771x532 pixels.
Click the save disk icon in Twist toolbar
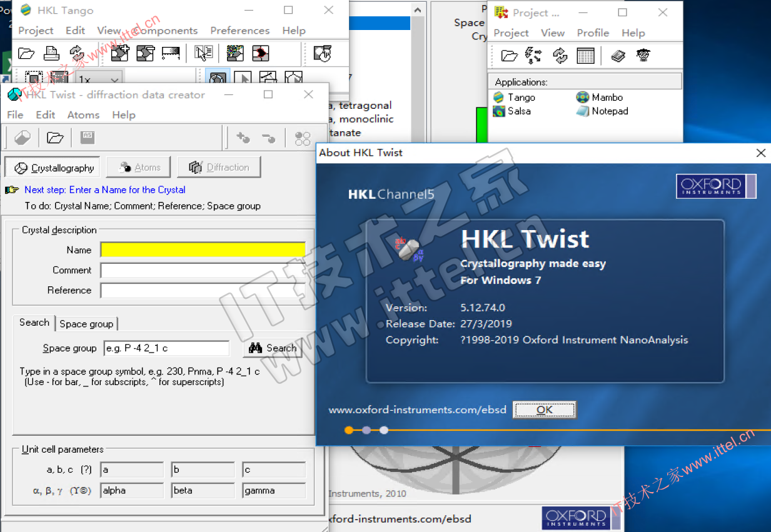pos(88,138)
